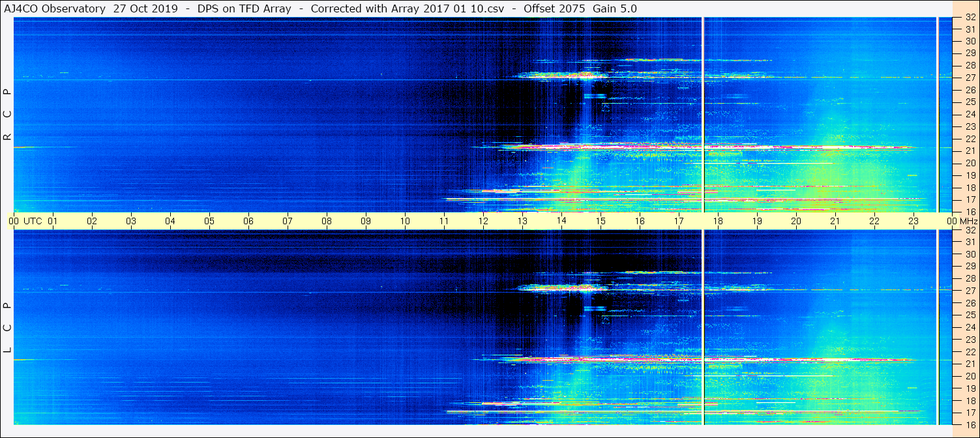Click the 23 hour mark on time axis
This screenshot has width=980, height=438.
click(913, 221)
